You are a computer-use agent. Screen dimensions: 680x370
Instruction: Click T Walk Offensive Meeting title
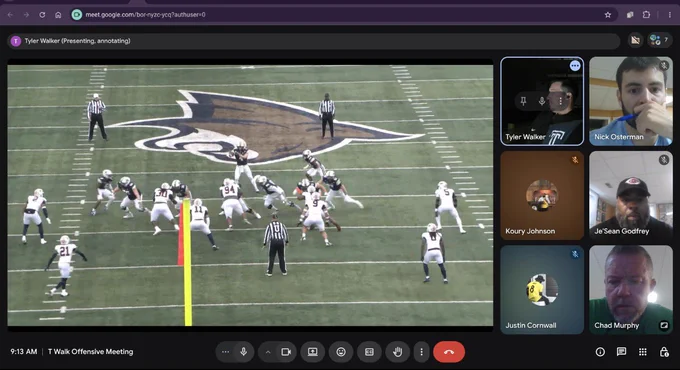91,352
